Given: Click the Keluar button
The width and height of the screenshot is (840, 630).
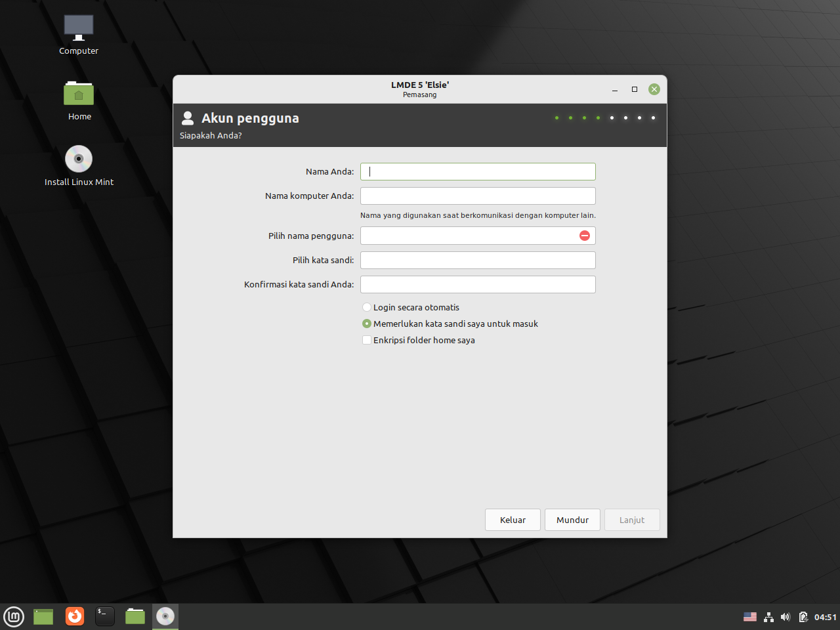Looking at the screenshot, I should pos(513,520).
